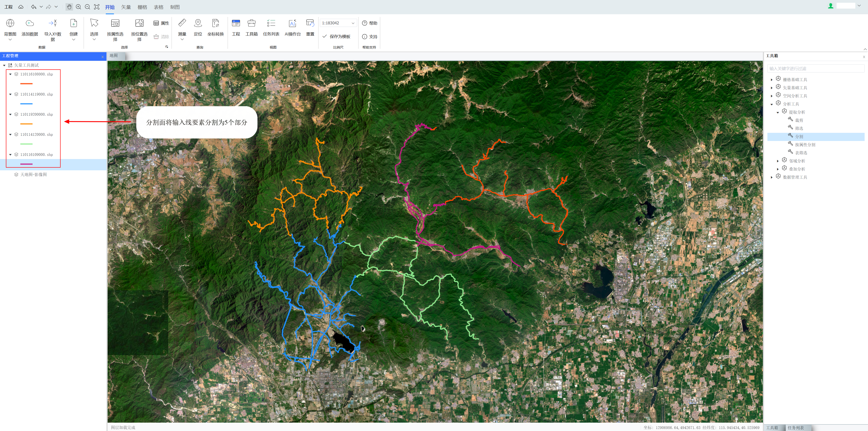Screen dimensions: 868x431
Task: Switch to the 矢量 ribbon tab
Action: [x=126, y=7]
